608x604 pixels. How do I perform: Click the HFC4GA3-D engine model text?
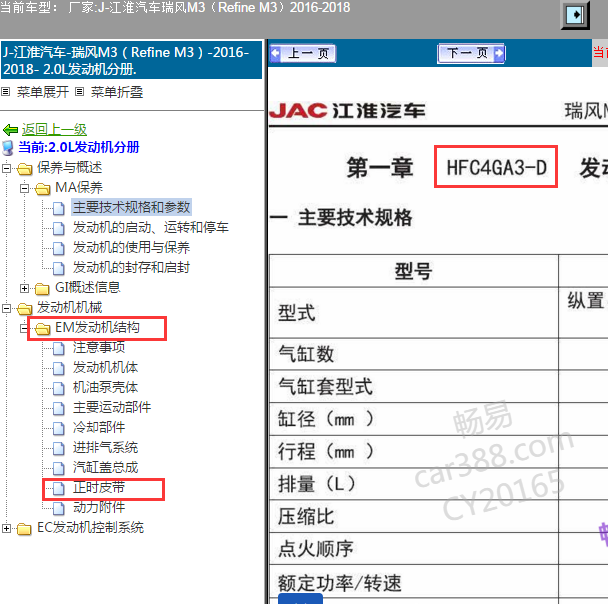(496, 168)
